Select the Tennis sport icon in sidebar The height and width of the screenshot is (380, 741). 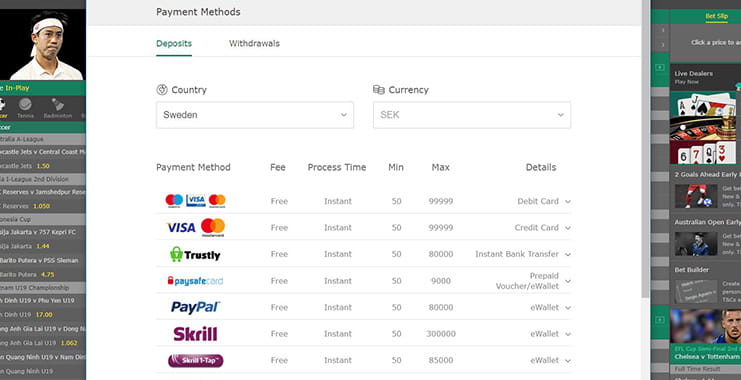pyautogui.click(x=26, y=108)
